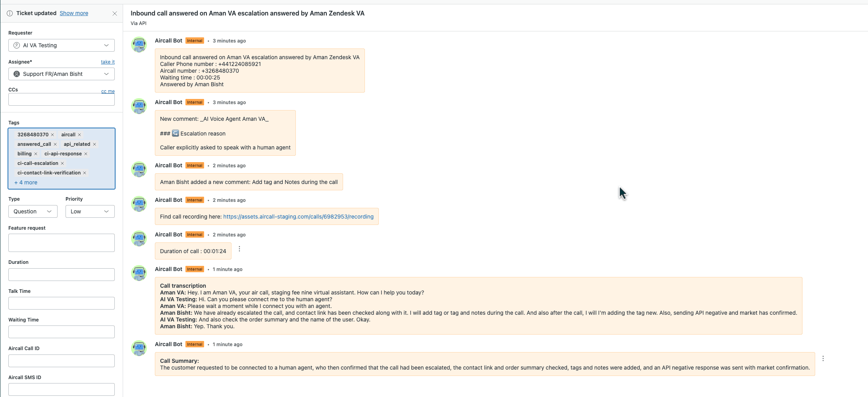The width and height of the screenshot is (868, 397).
Task: Click the cc me link
Action: click(108, 91)
